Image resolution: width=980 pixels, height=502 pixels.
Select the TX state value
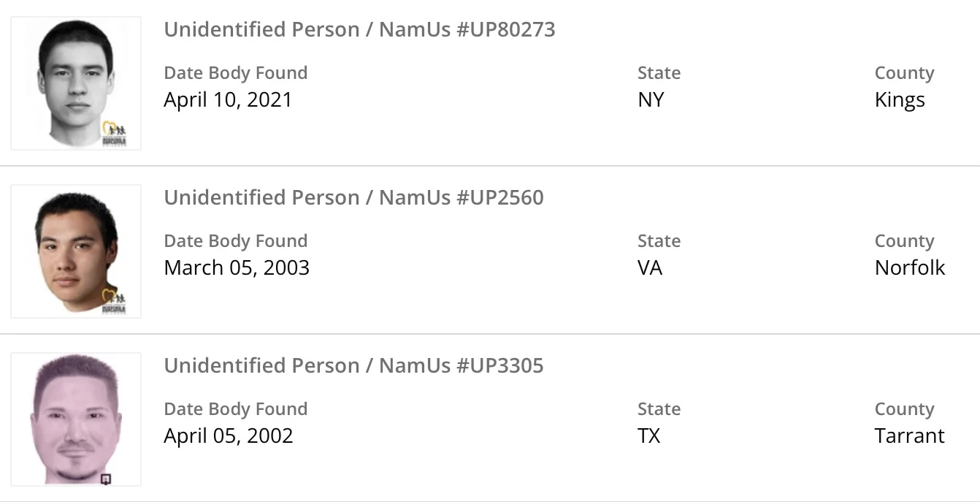click(648, 436)
